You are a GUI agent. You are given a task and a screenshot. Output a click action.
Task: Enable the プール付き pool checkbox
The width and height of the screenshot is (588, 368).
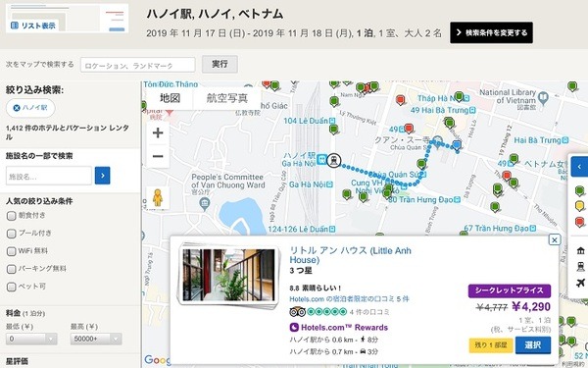tap(11, 234)
